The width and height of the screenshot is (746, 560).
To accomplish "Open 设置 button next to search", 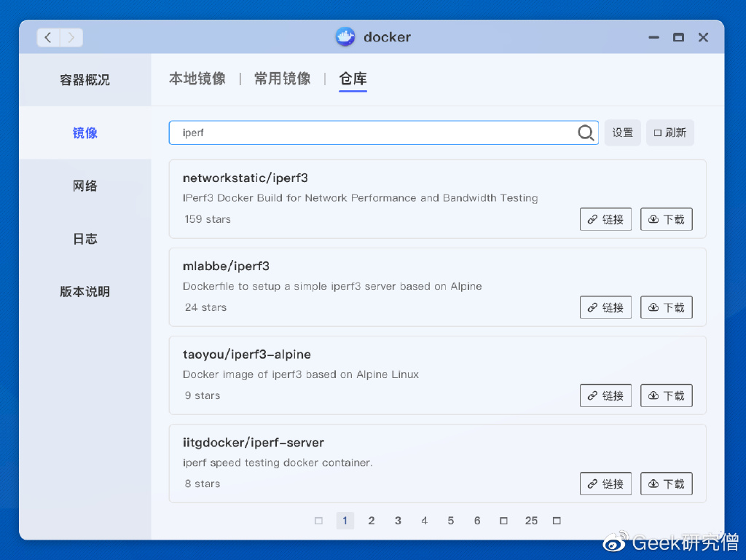I will [622, 133].
